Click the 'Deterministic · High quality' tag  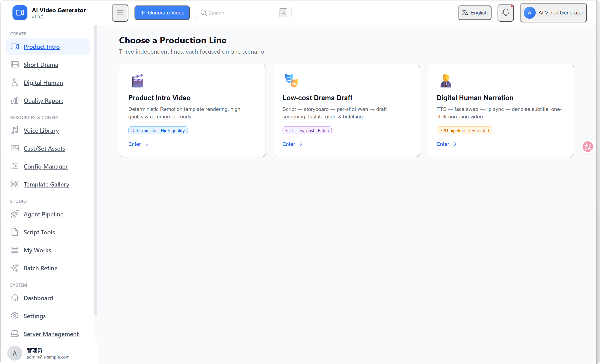pos(158,130)
